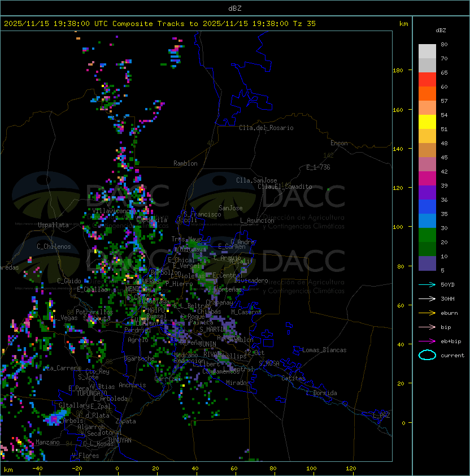Click the 'Carrizal' map label

(167, 379)
